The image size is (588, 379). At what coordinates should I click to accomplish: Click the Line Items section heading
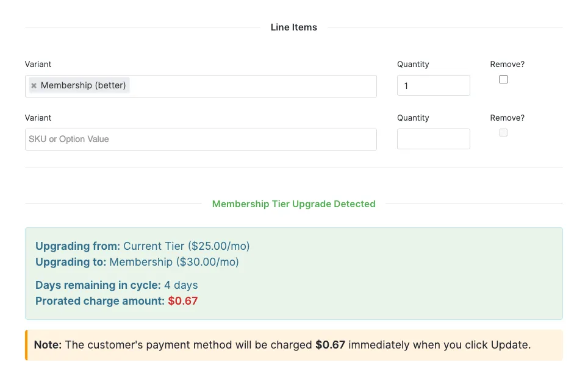click(293, 27)
